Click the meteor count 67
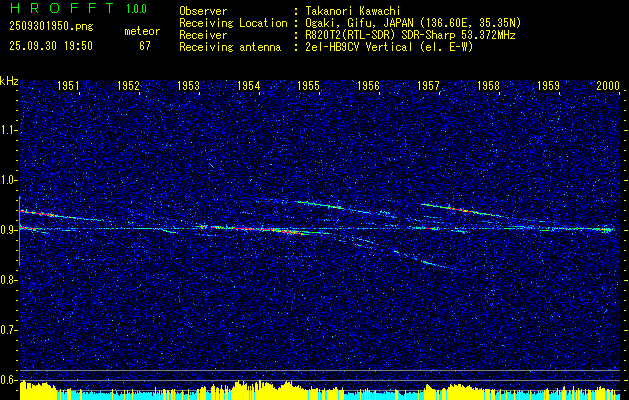The image size is (629, 400). click(145, 46)
